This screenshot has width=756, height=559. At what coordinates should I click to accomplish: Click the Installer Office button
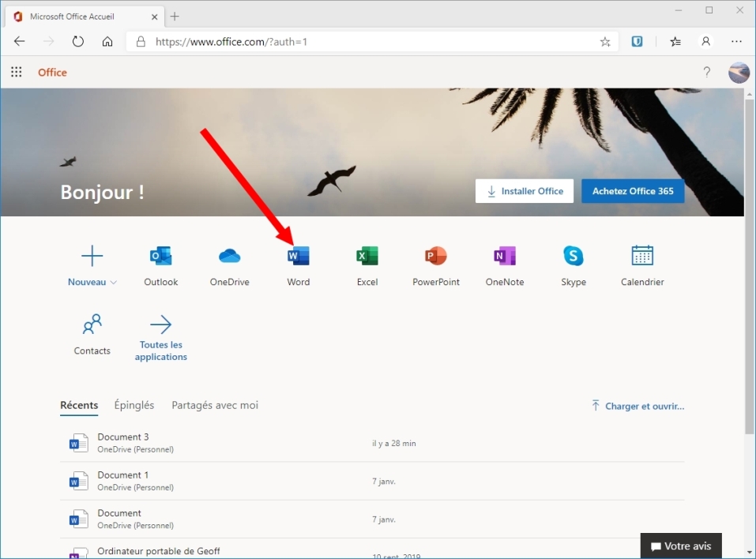coord(525,191)
